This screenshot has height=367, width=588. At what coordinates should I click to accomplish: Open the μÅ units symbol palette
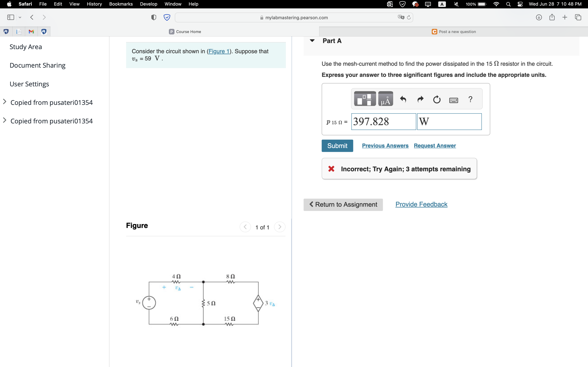[385, 99]
